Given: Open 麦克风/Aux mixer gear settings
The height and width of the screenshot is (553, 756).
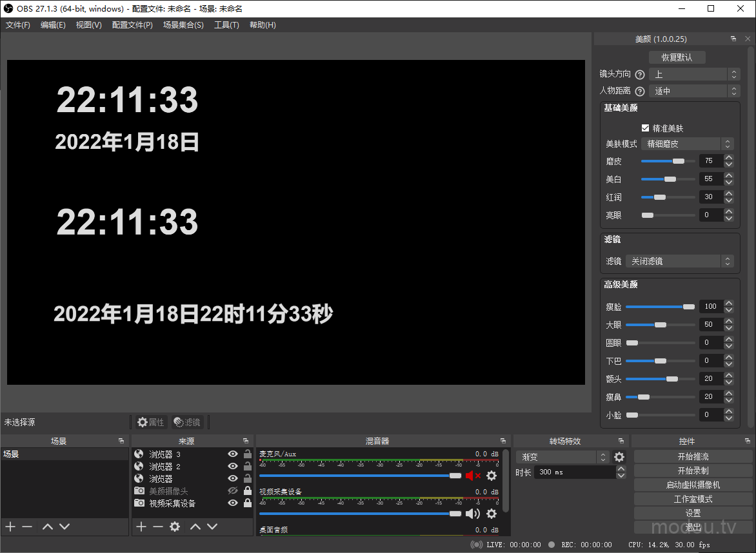Looking at the screenshot, I should click(x=492, y=476).
